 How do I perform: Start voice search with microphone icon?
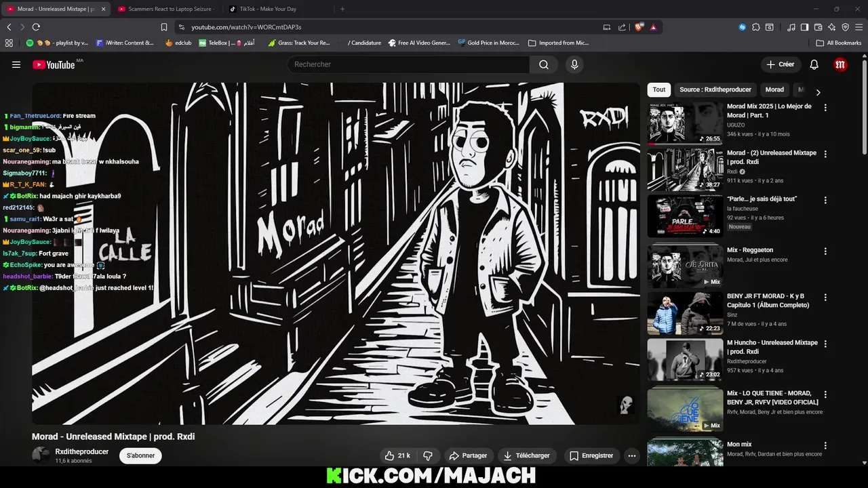(x=574, y=64)
